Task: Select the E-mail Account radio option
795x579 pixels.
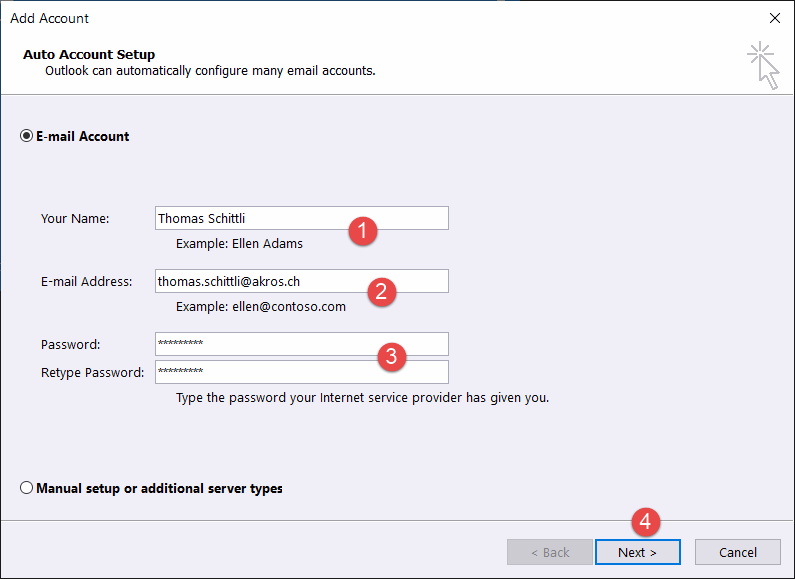Action: click(27, 136)
